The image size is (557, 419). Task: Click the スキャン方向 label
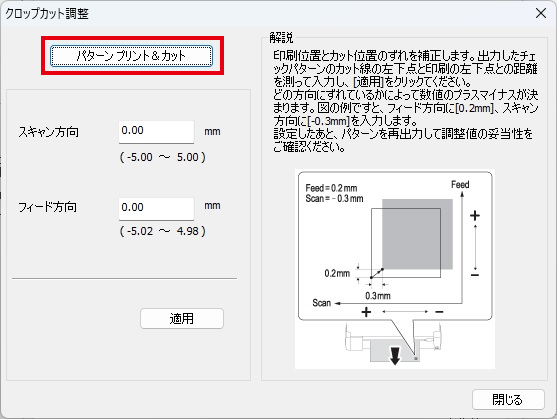(48, 132)
